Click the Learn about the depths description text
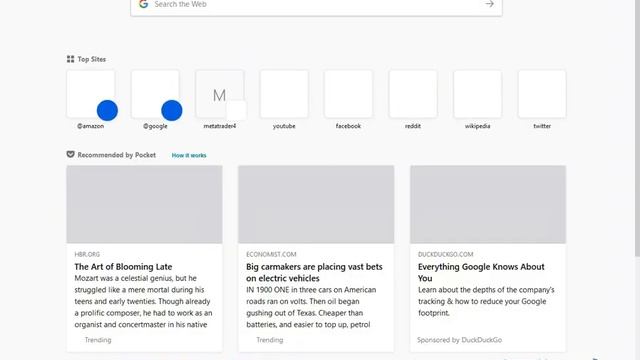This screenshot has height=360, width=640. click(486, 301)
